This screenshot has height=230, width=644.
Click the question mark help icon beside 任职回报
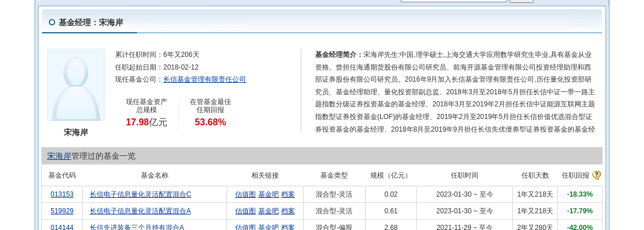coord(596,175)
